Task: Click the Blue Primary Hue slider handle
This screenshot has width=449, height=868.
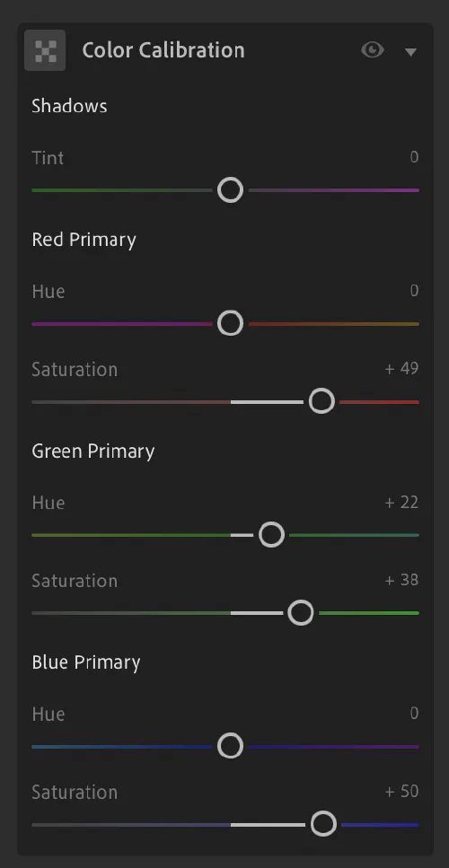Action: point(230,746)
